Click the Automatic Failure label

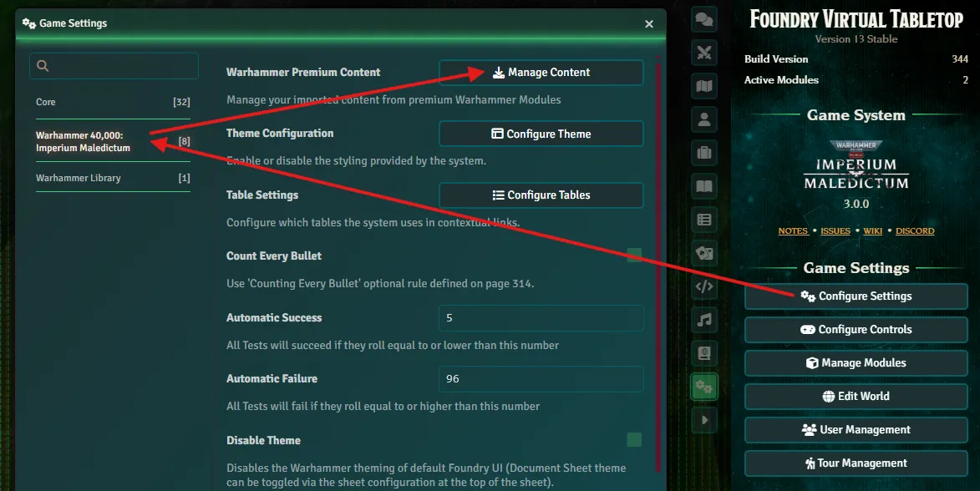(272, 378)
